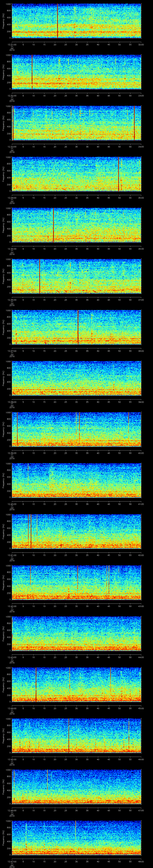Select the red spike near 49 s in 12:34 spectrogram

tap(118, 174)
